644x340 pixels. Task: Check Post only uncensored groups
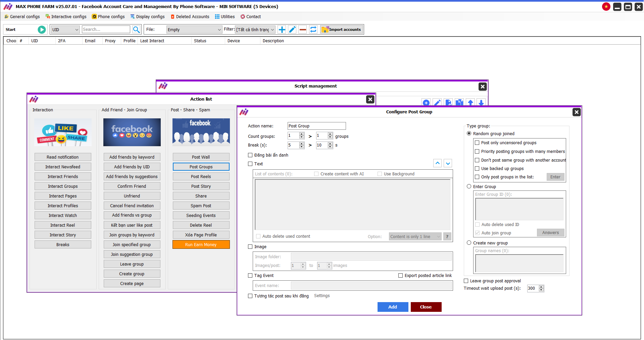477,143
